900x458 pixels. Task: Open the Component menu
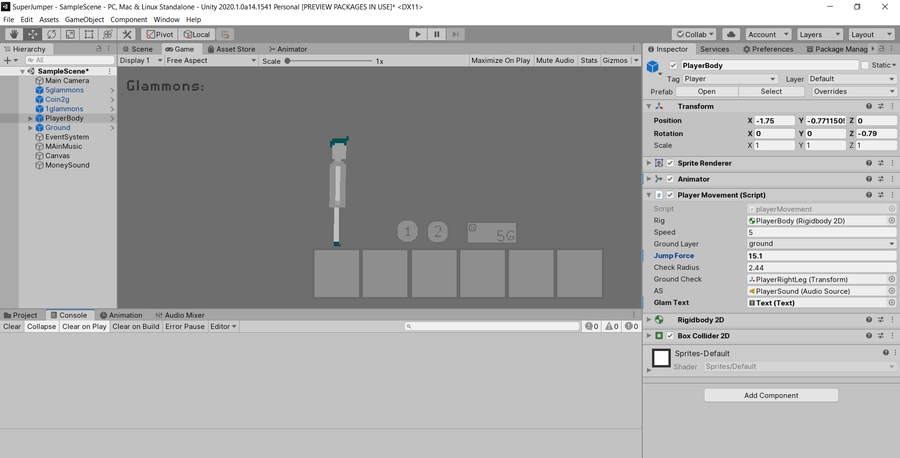click(129, 20)
